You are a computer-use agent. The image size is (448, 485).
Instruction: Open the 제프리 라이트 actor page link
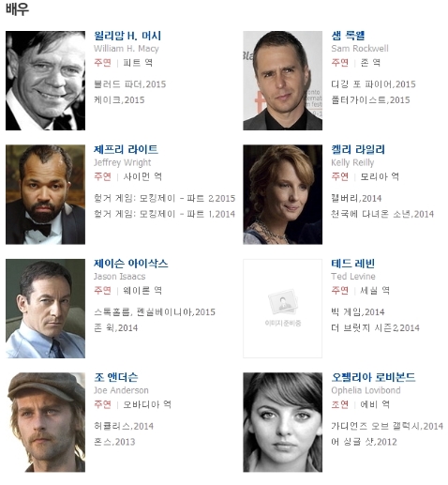126,149
